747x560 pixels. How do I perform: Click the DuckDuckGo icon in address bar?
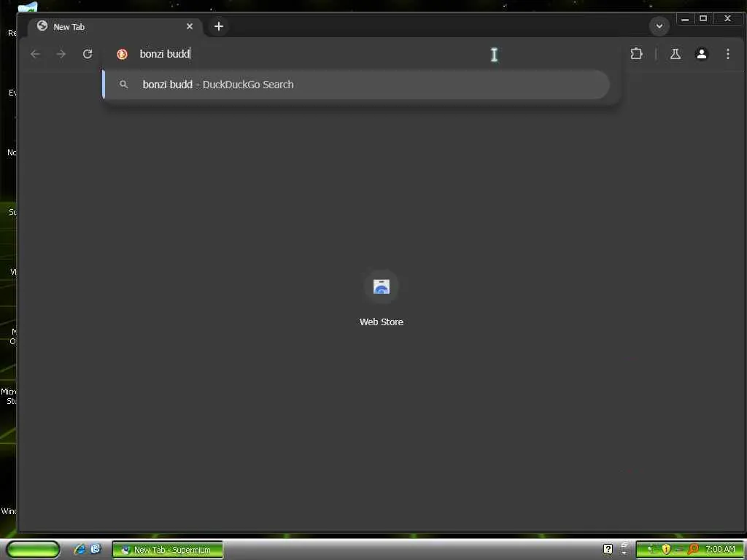coord(122,54)
